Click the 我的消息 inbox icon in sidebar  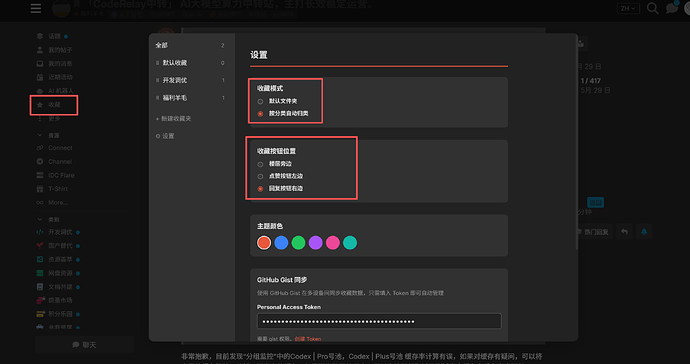(x=40, y=63)
